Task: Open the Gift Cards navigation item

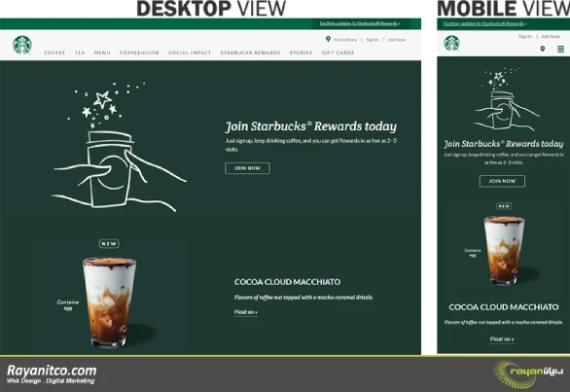Action: click(x=338, y=53)
